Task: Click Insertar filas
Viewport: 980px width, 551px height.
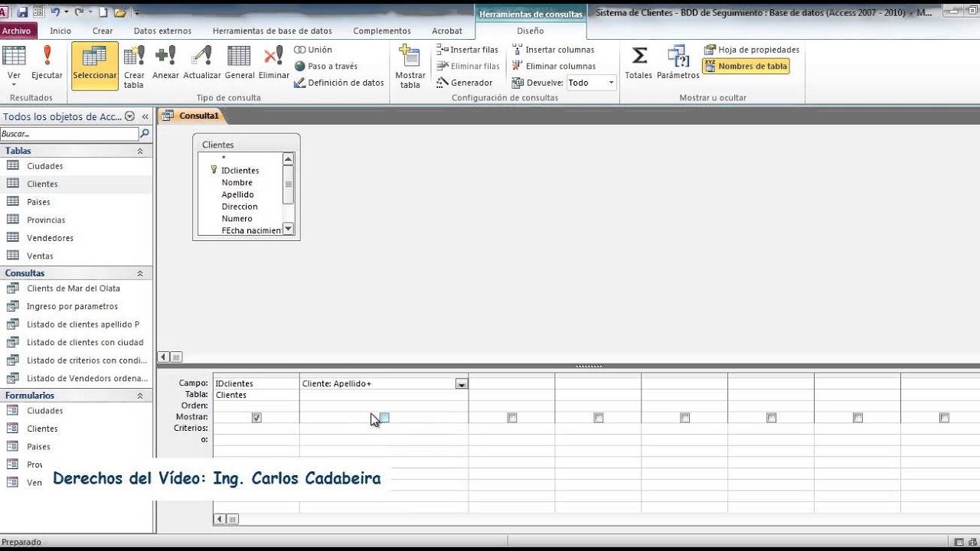Action: tap(468, 50)
